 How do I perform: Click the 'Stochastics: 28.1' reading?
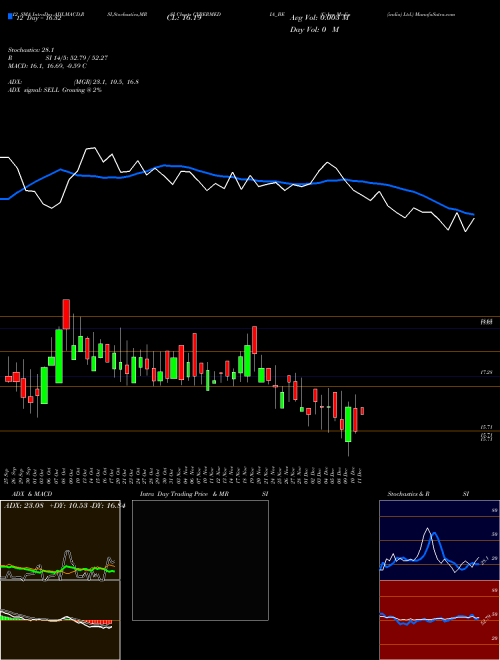[x=29, y=50]
